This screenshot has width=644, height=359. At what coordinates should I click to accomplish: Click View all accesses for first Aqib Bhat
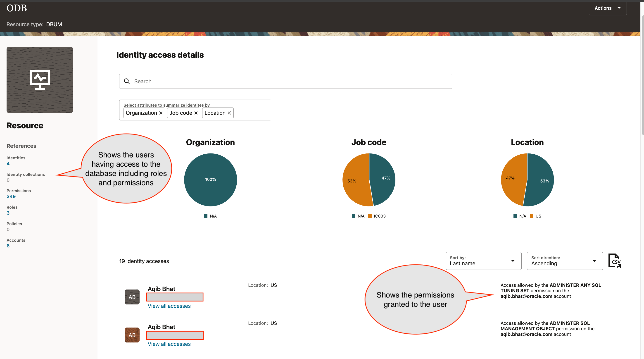(169, 306)
